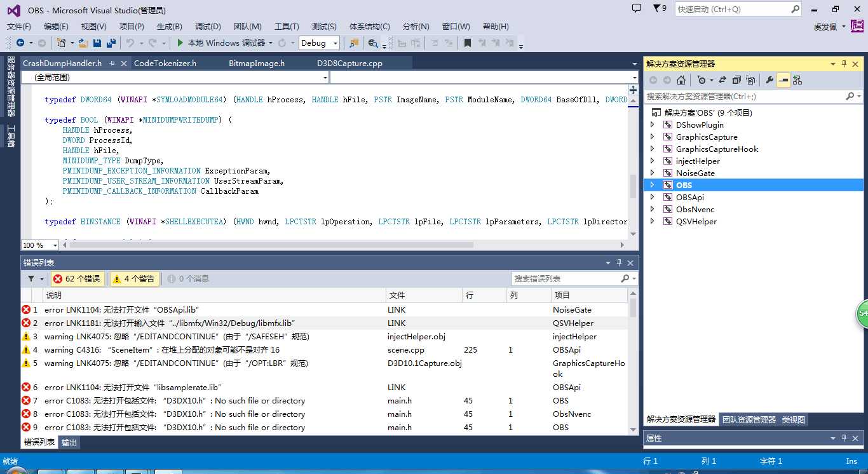This screenshot has width=868, height=474.
Task: Switch to the 类视图 class view tab
Action: pos(793,420)
